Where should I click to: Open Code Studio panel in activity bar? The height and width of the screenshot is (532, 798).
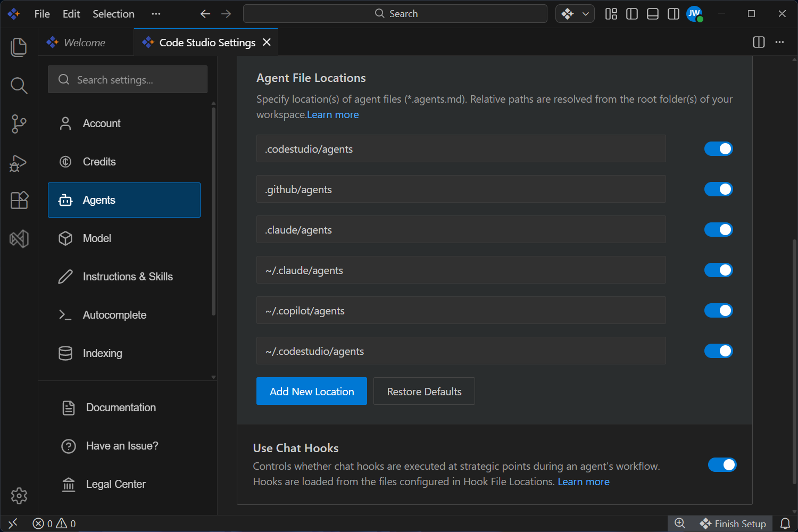point(19,239)
